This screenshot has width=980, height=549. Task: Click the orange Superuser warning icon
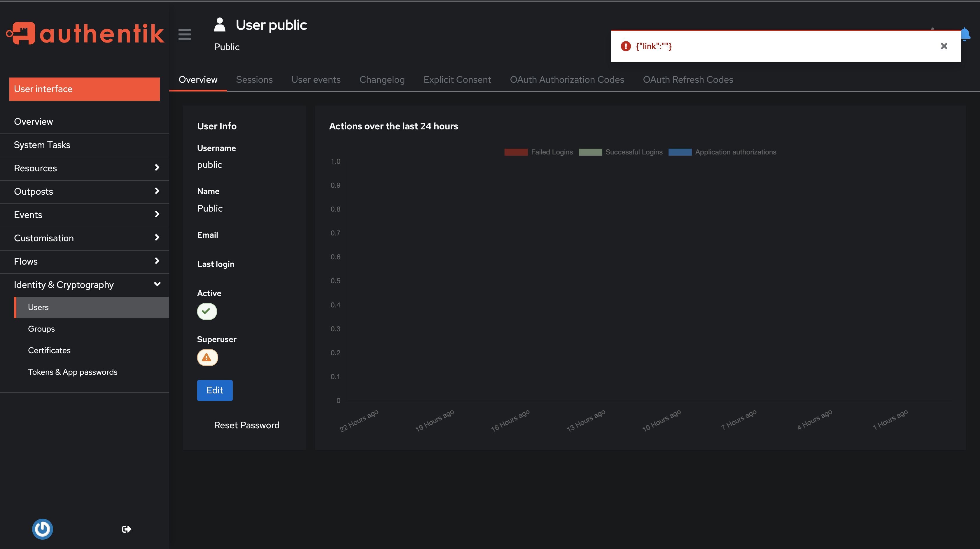pos(207,357)
